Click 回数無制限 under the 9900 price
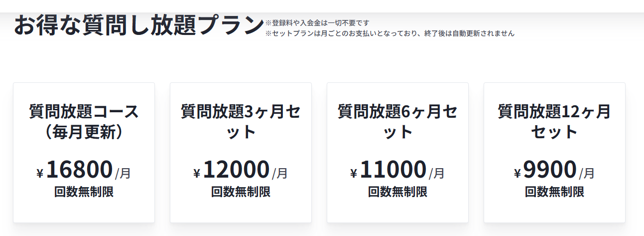644x236 pixels. coord(554,192)
